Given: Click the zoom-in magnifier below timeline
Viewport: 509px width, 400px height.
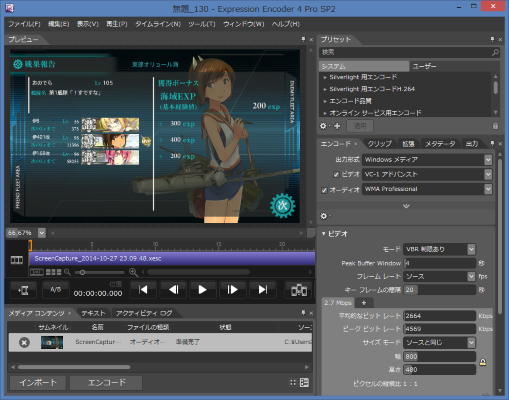Looking at the screenshot, I should coord(133,272).
